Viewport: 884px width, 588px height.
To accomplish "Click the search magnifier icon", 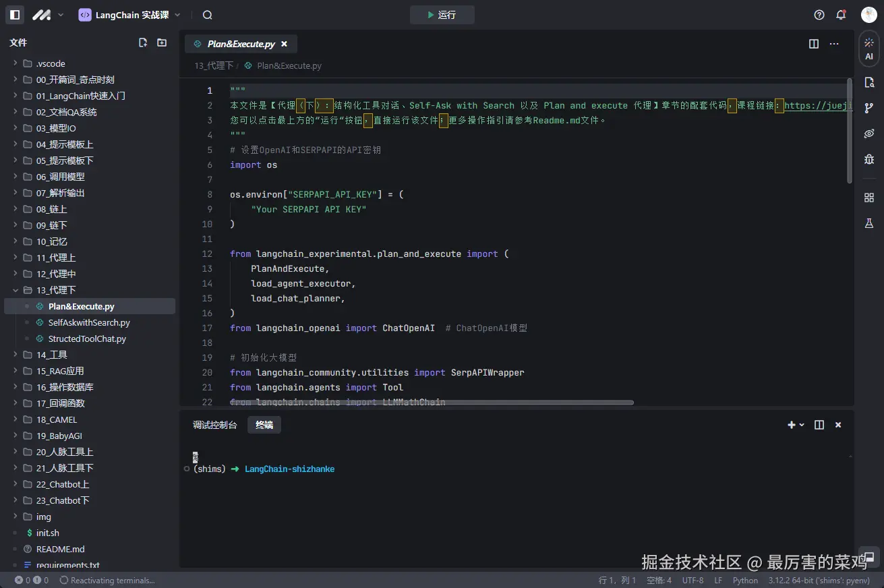I will point(208,15).
